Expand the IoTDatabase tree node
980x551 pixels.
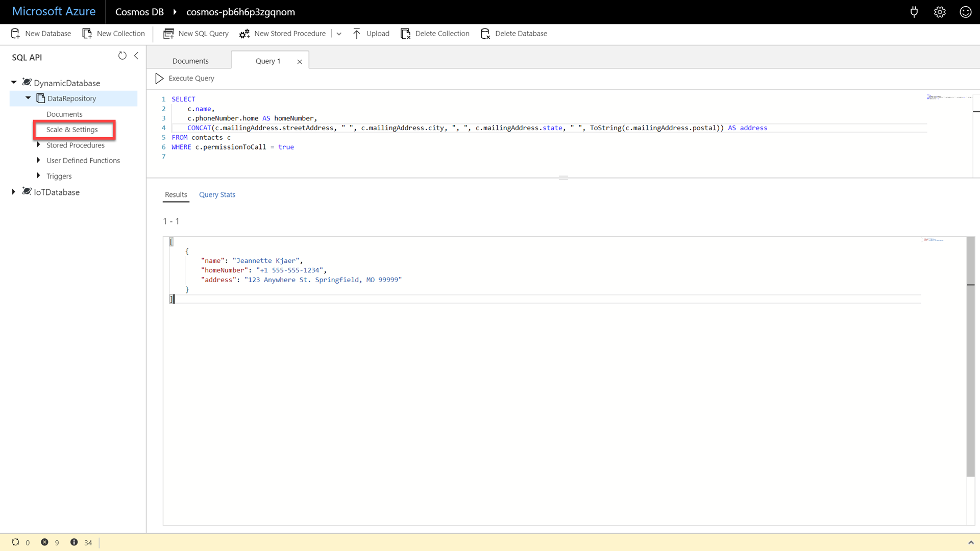[14, 192]
